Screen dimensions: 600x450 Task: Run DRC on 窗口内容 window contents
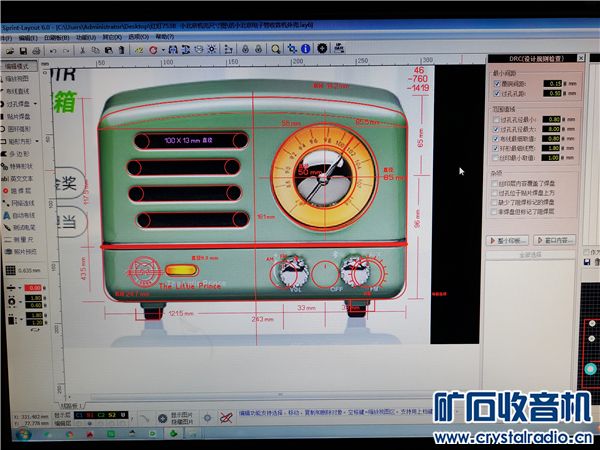(555, 240)
